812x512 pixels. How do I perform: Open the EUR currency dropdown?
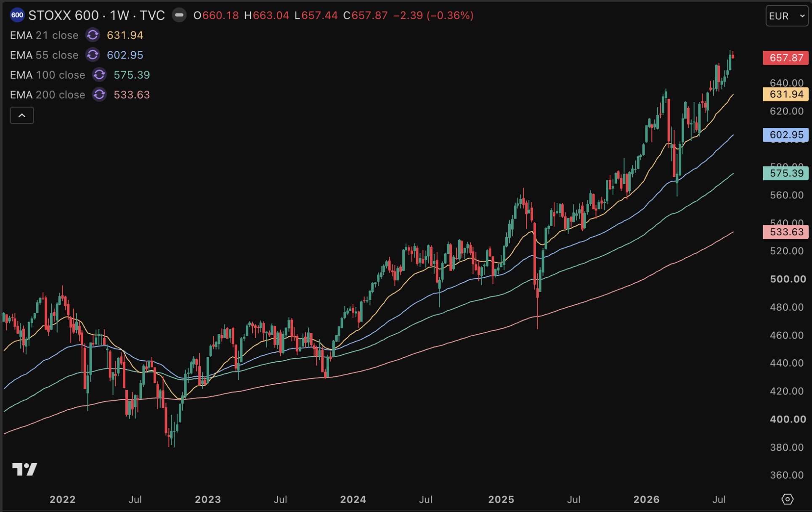coord(787,16)
